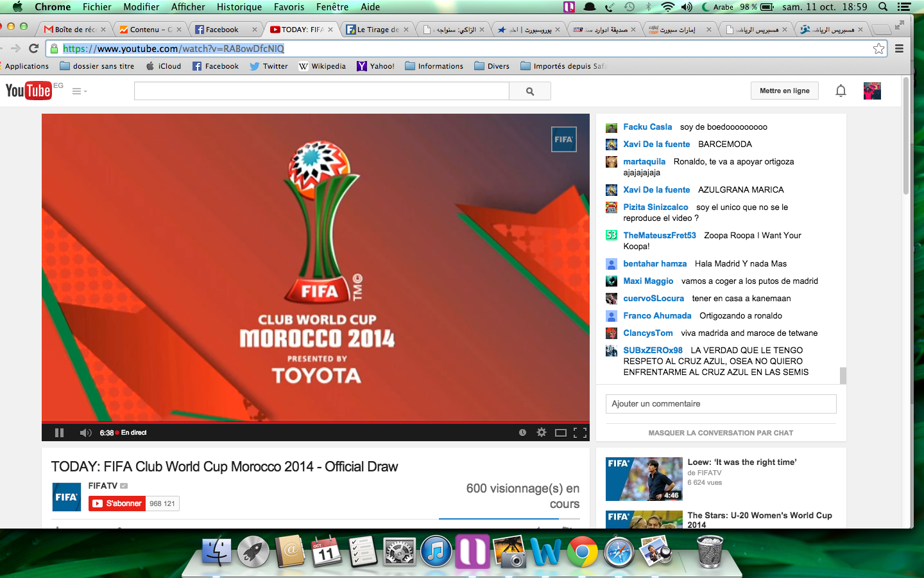This screenshot has height=578, width=924.
Task: Expand the dossier sans titre folder
Action: [97, 66]
